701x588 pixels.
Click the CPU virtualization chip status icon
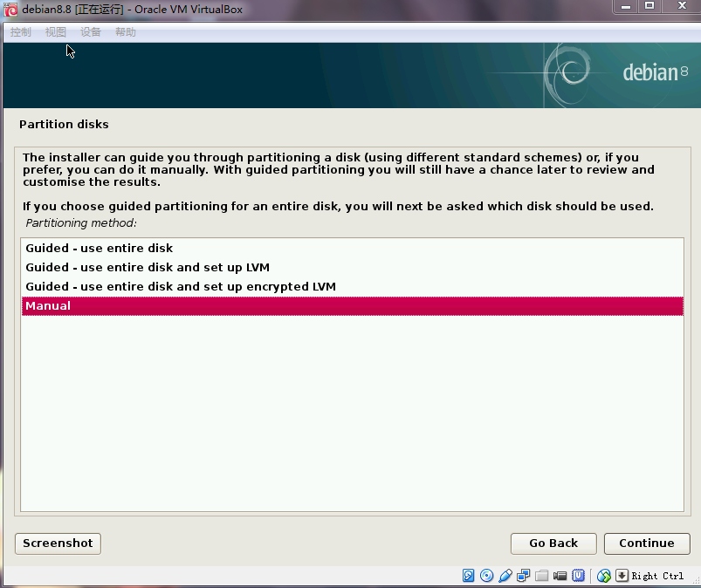coord(577,576)
